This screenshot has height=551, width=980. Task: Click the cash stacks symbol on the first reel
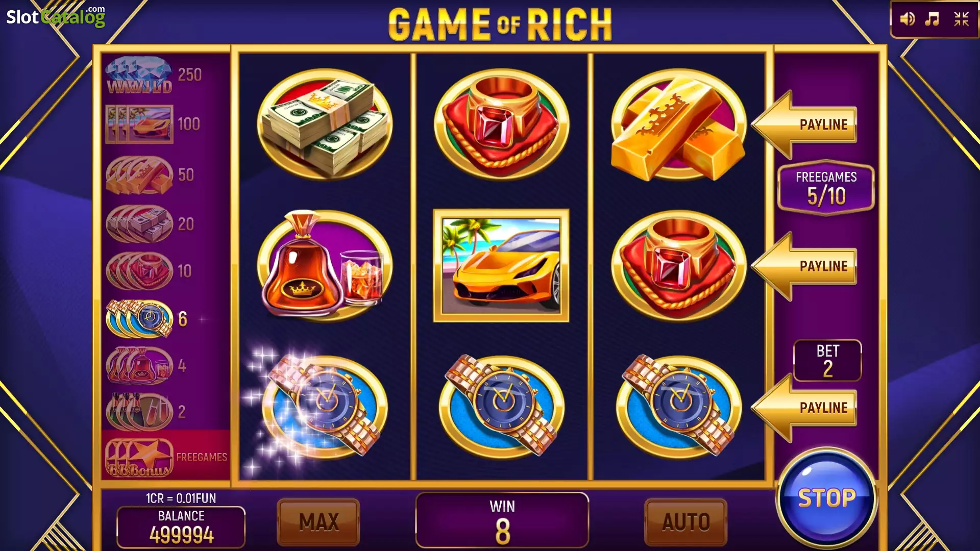coord(325,125)
